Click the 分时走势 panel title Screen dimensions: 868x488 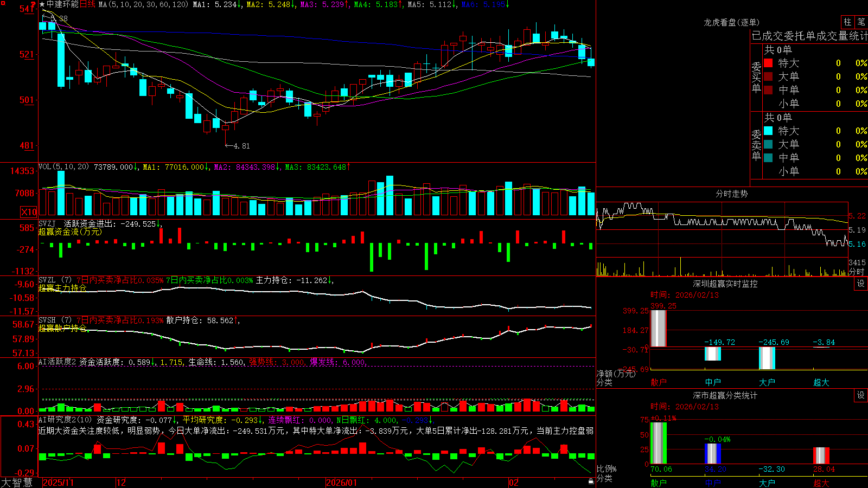(731, 194)
